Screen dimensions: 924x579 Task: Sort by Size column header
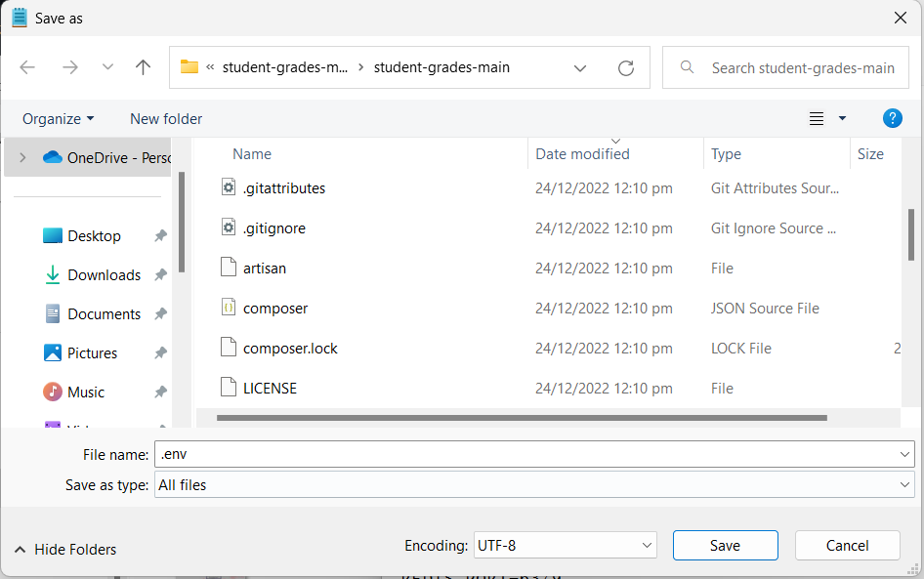[870, 154]
